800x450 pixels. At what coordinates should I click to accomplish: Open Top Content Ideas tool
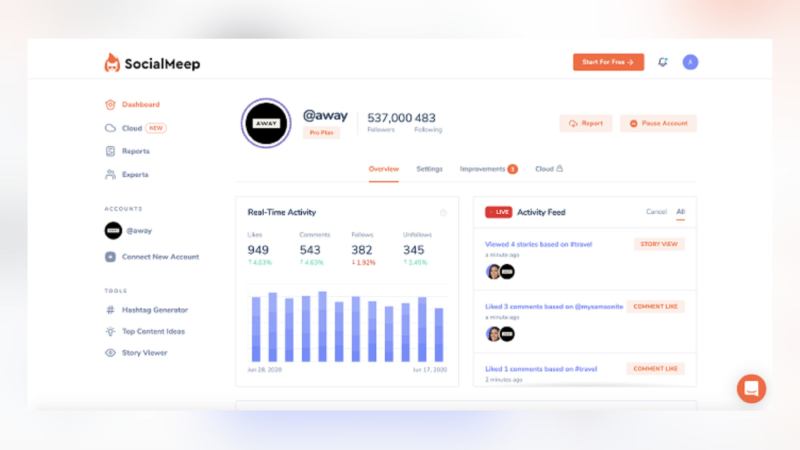click(153, 331)
